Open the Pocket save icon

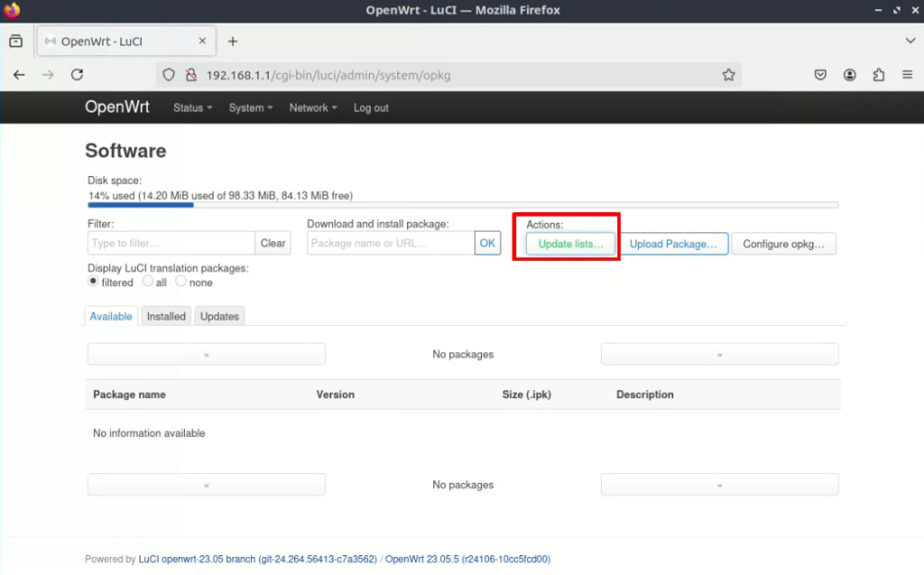pyautogui.click(x=820, y=75)
